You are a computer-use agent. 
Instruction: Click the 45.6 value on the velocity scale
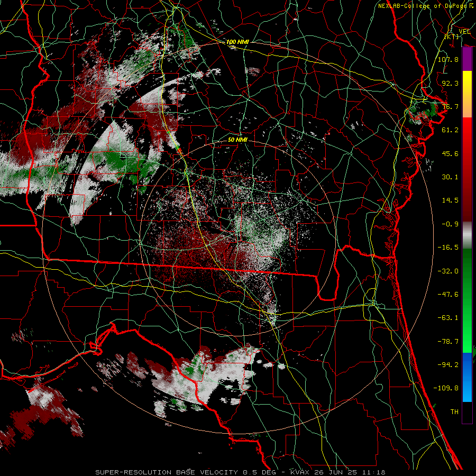(x=450, y=153)
